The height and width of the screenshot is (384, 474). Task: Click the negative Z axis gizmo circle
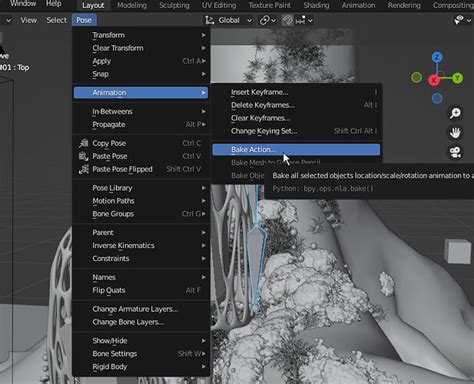click(437, 98)
